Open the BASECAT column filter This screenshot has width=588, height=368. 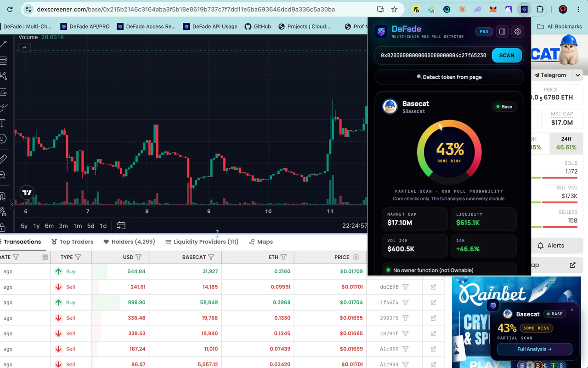point(211,257)
